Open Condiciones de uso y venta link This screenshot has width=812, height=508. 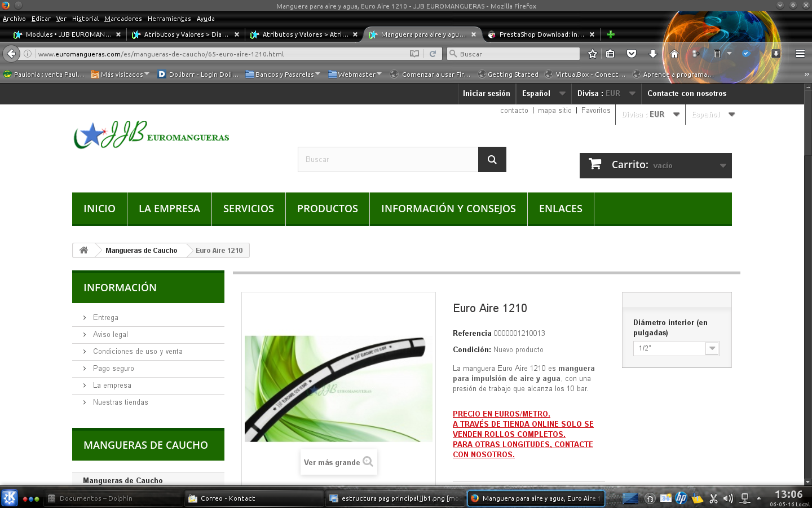coord(138,352)
